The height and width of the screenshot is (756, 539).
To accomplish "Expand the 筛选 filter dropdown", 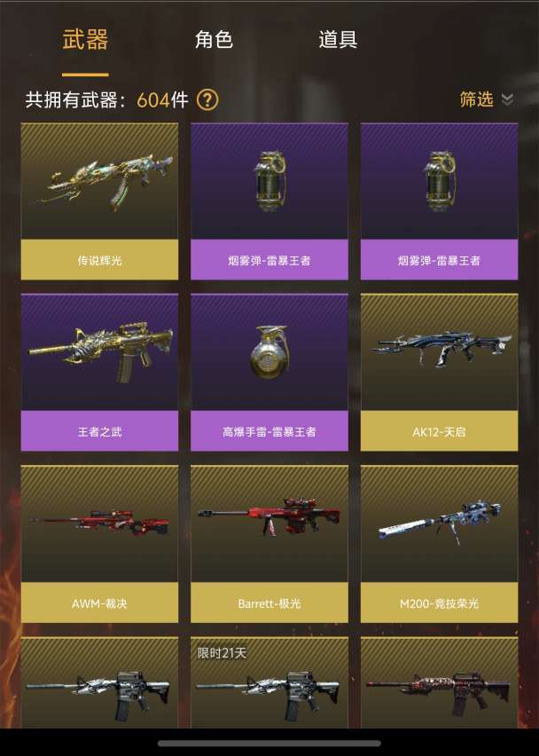I will point(487,99).
